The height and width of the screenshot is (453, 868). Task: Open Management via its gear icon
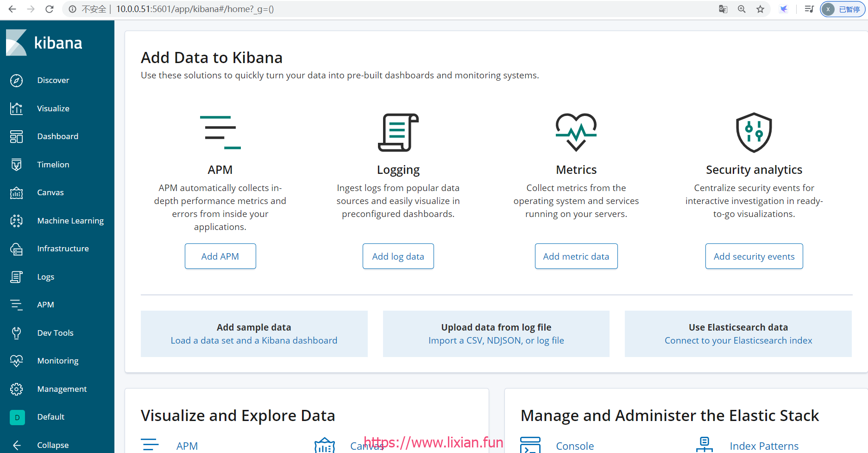click(16, 389)
